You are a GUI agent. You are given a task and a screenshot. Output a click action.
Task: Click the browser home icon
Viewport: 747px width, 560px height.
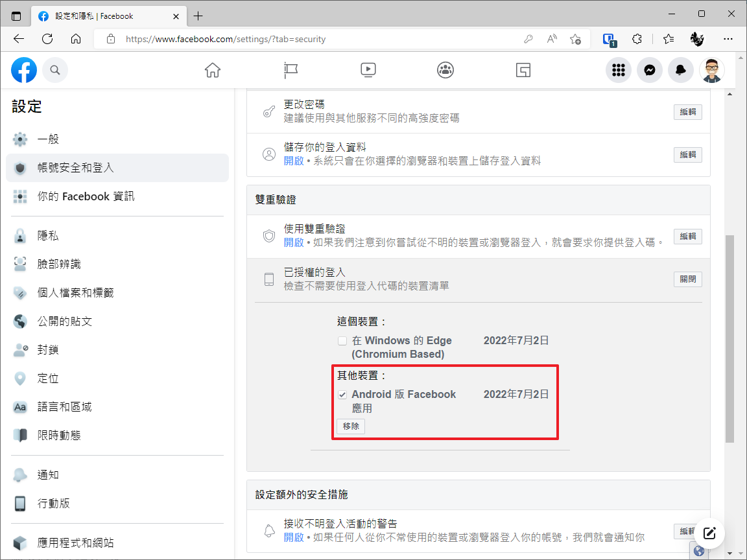tap(76, 39)
